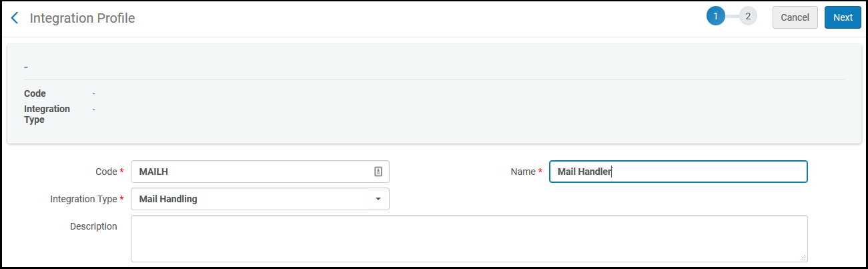Click the back arrow beside Integration Profile
Screen dimensions: 868x269
tap(15, 18)
